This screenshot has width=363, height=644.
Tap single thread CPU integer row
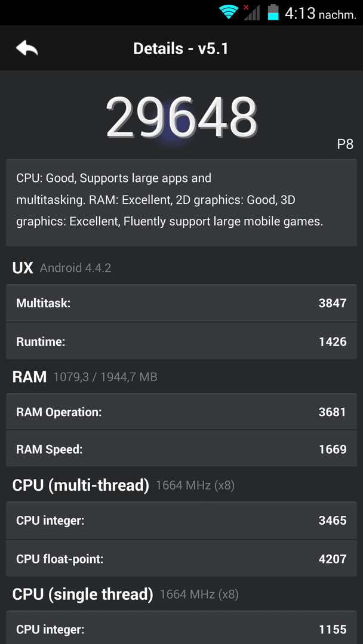pos(181,629)
